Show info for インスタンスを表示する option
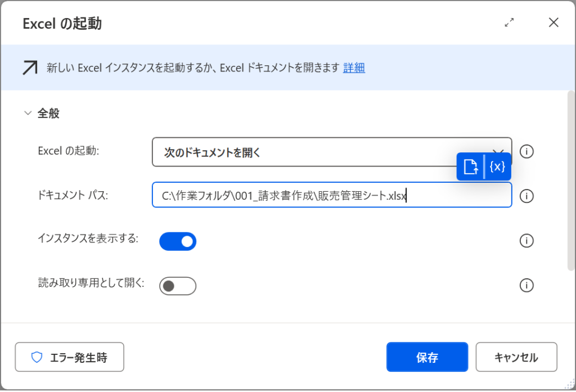The image size is (576, 392). click(526, 241)
